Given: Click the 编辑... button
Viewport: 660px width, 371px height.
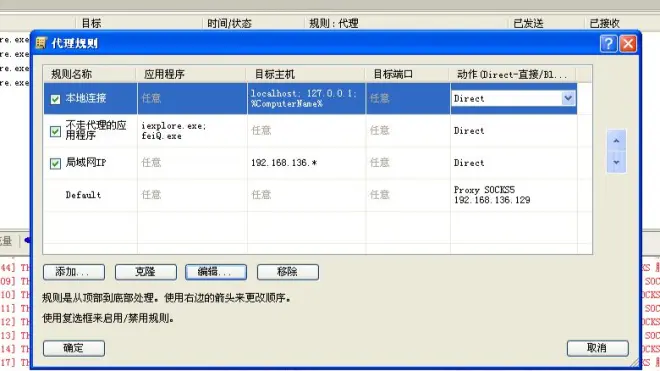Looking at the screenshot, I should pyautogui.click(x=216, y=272).
